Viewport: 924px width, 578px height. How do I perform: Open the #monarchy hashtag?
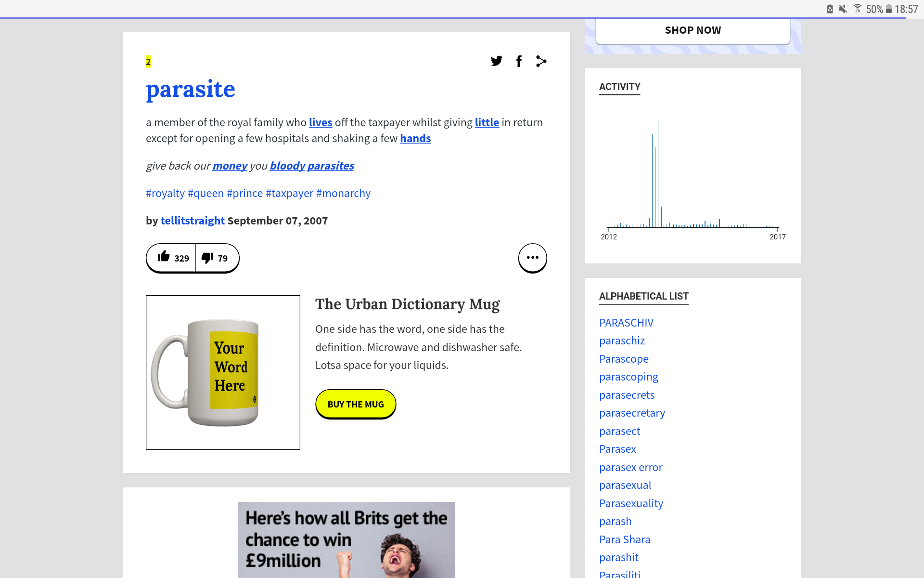coord(344,193)
